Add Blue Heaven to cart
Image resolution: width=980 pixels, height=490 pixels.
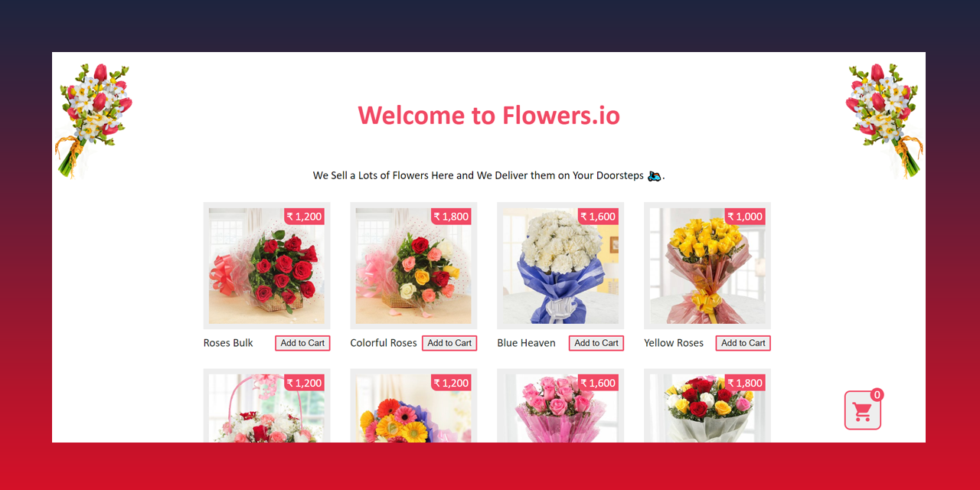(x=596, y=343)
